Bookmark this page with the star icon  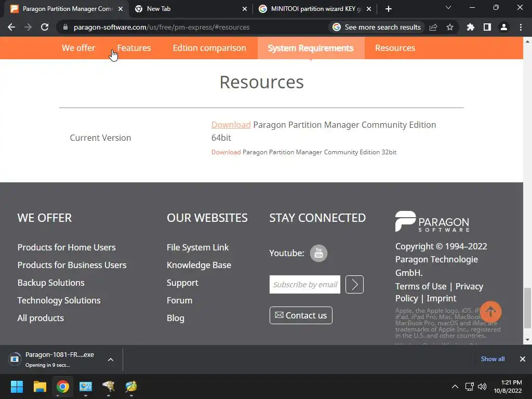450,27
